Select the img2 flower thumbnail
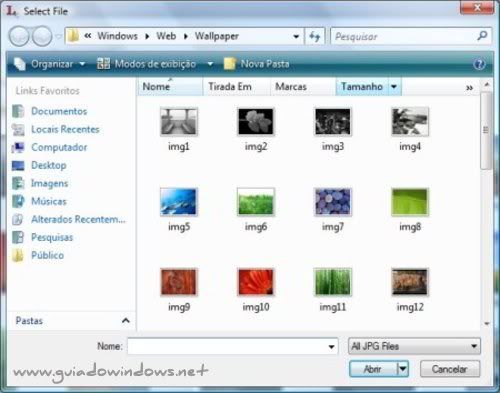This screenshot has height=393, width=500. pyautogui.click(x=256, y=121)
